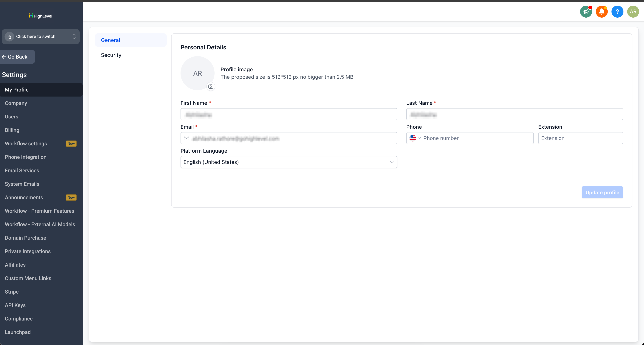Switch to the Security tab
The height and width of the screenshot is (345, 644).
[130, 55]
